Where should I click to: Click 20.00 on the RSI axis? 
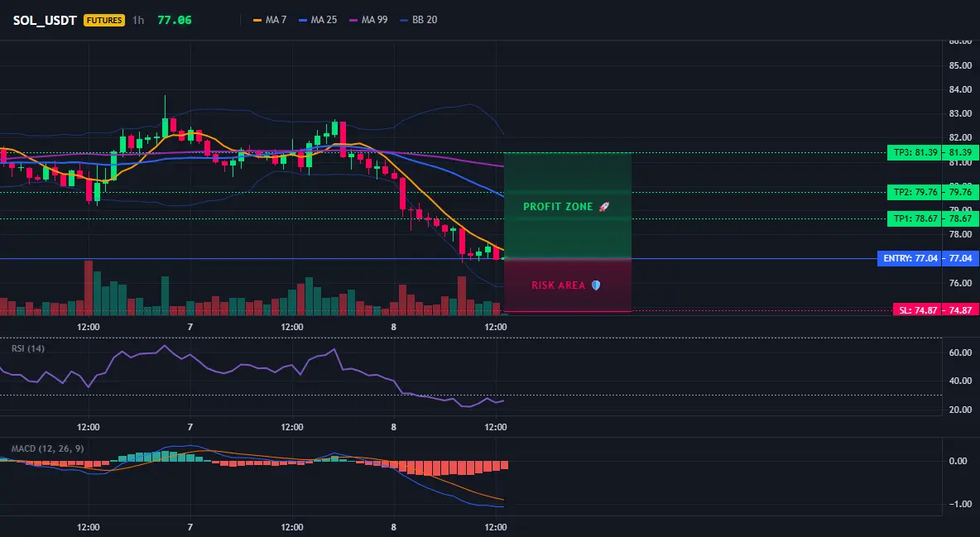pos(960,410)
